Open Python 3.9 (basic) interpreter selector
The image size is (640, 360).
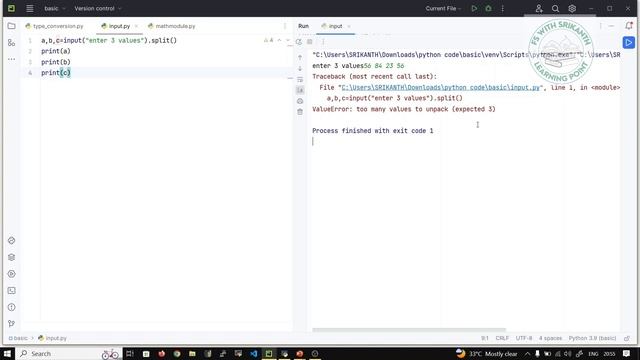click(592, 338)
